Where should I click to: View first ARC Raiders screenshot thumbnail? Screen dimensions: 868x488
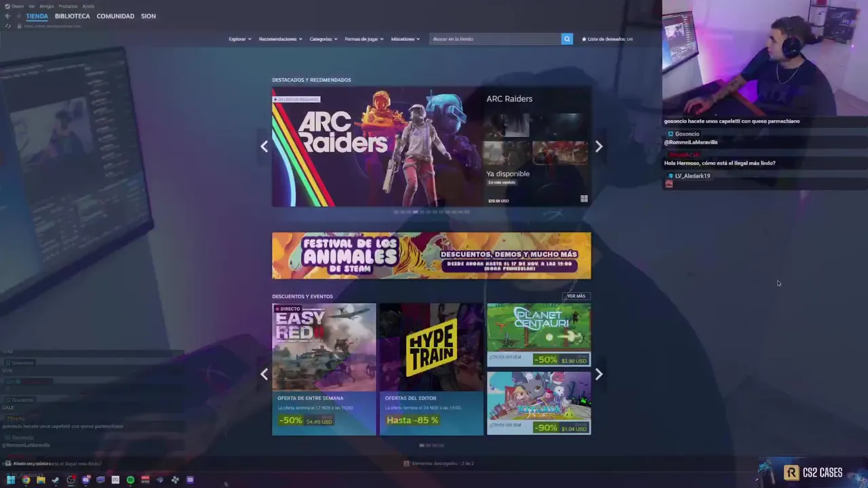pyautogui.click(x=507, y=125)
